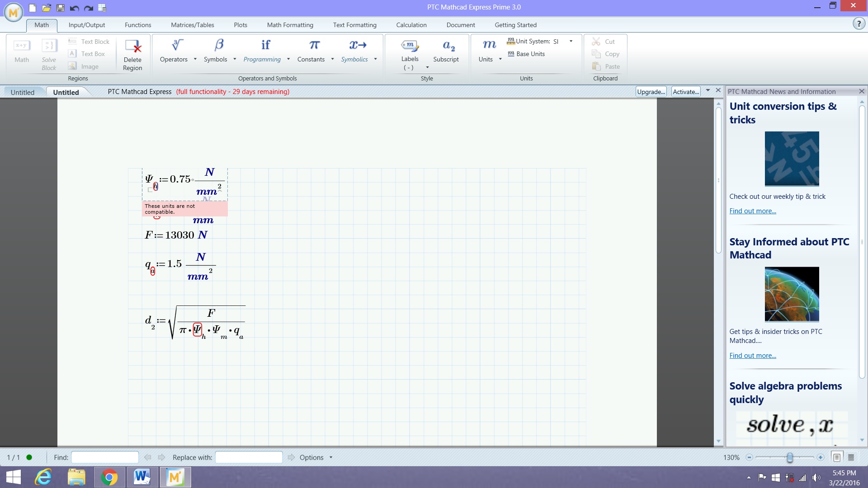
Task: Open the Matrices/Tables ribbon tab
Action: click(x=193, y=25)
